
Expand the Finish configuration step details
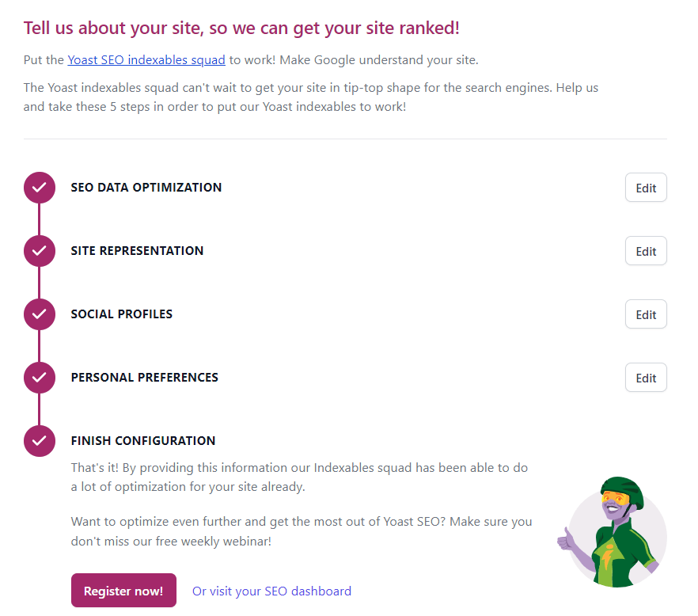pyautogui.click(x=144, y=441)
